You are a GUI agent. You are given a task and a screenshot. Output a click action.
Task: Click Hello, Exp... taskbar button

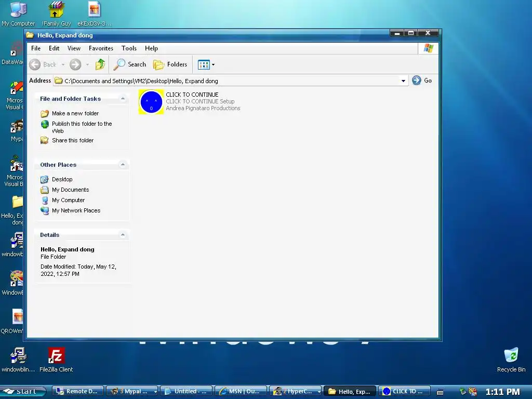coord(350,391)
